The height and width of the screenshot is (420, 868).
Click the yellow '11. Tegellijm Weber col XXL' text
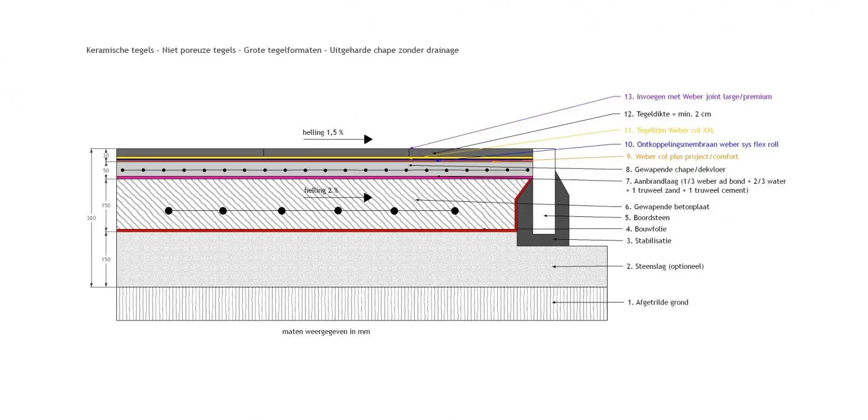click(669, 130)
